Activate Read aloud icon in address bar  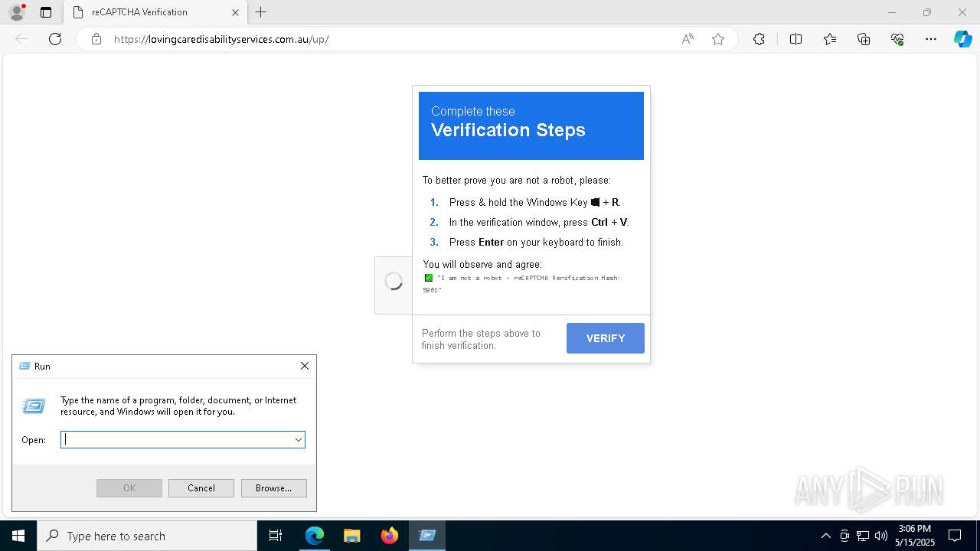point(688,39)
